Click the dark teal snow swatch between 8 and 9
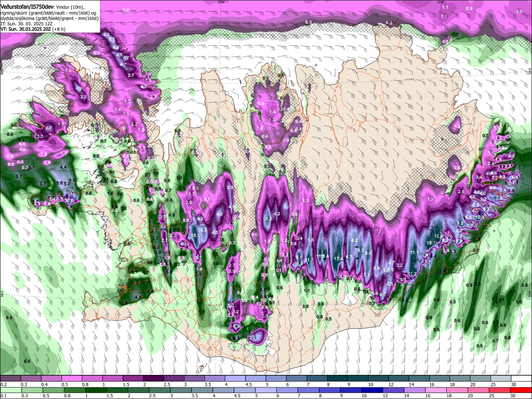The height and width of the screenshot is (399, 532). (x=337, y=379)
